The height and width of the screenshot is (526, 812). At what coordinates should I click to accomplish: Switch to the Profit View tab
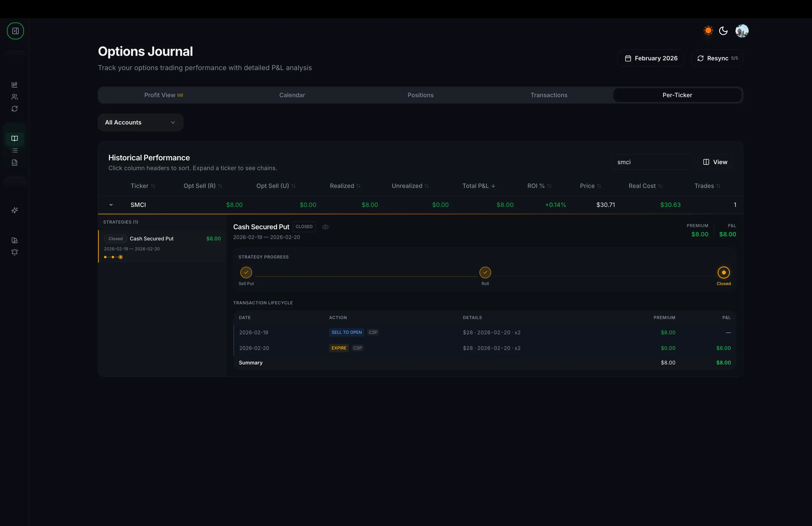[163, 95]
